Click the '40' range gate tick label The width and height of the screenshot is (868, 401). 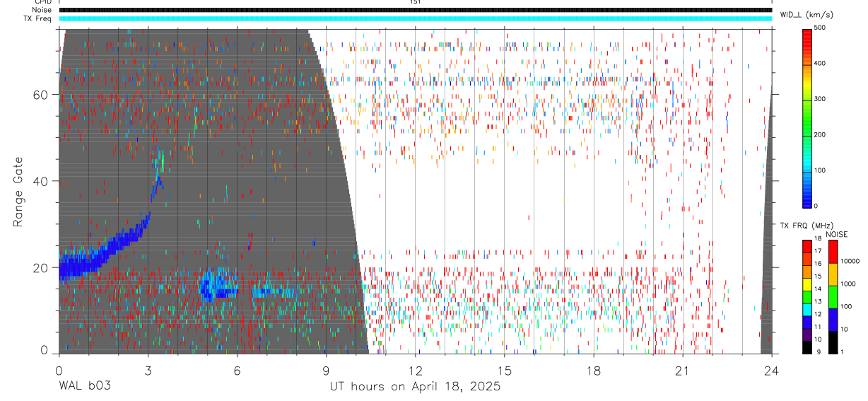pos(42,181)
